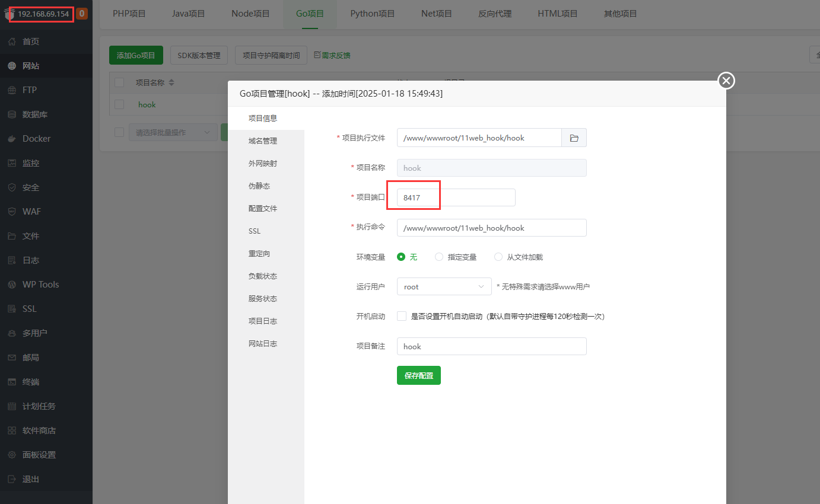Screen dimensions: 820x504
Task: Switch to HTML项目 tab
Action: click(x=558, y=13)
